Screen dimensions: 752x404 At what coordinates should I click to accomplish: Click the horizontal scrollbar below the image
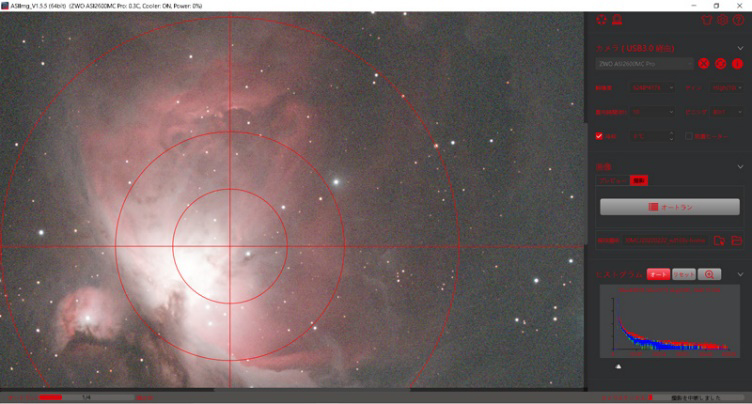pos(312,390)
